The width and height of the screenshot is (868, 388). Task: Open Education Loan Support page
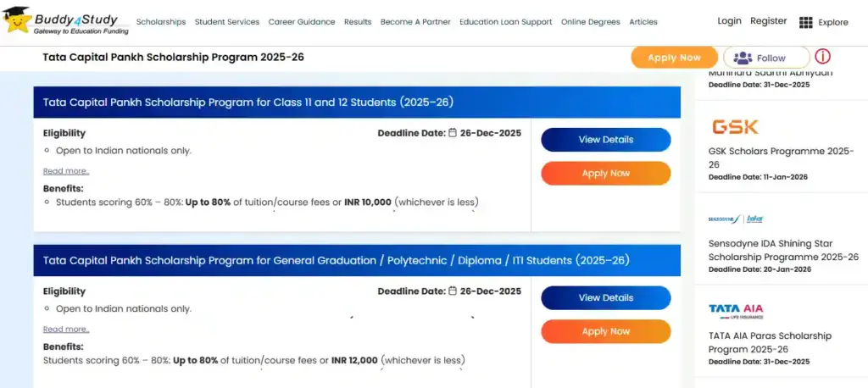505,22
